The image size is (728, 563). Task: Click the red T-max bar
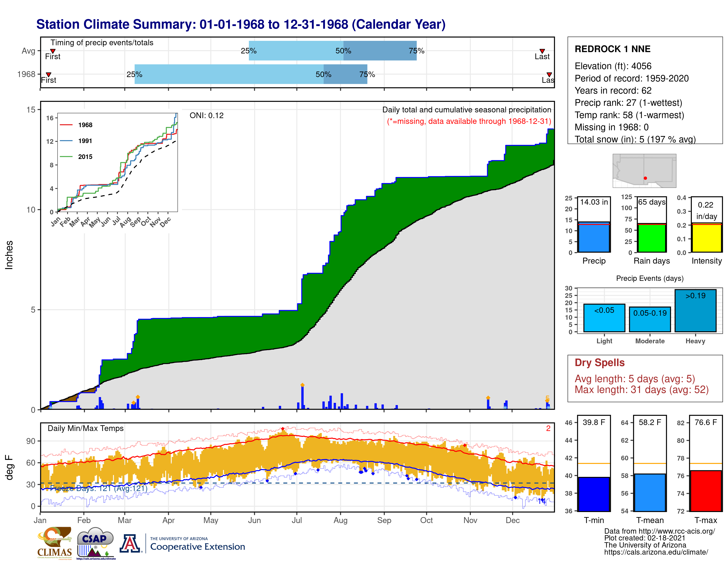pos(706,491)
